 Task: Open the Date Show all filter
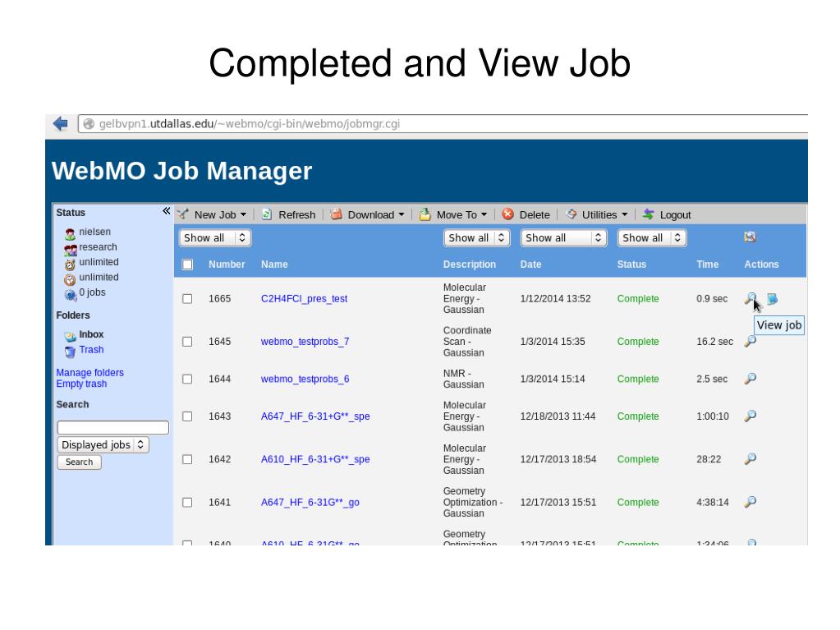pos(563,238)
